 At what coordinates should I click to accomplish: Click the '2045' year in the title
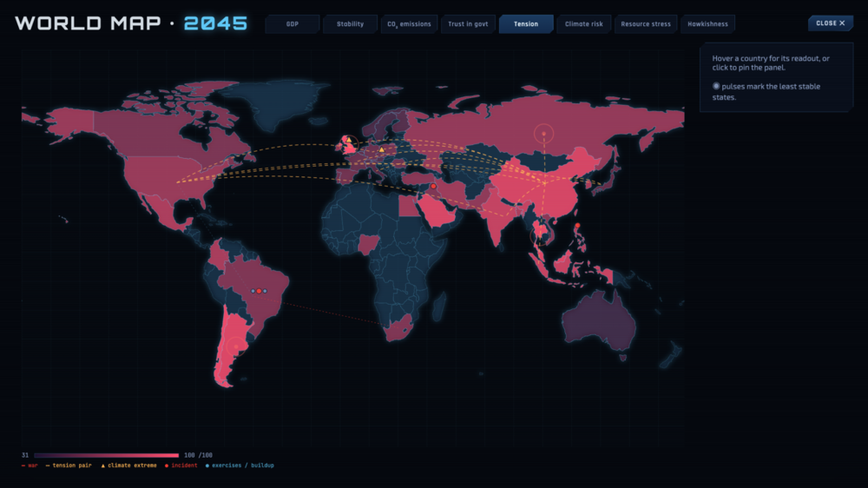pyautogui.click(x=215, y=23)
